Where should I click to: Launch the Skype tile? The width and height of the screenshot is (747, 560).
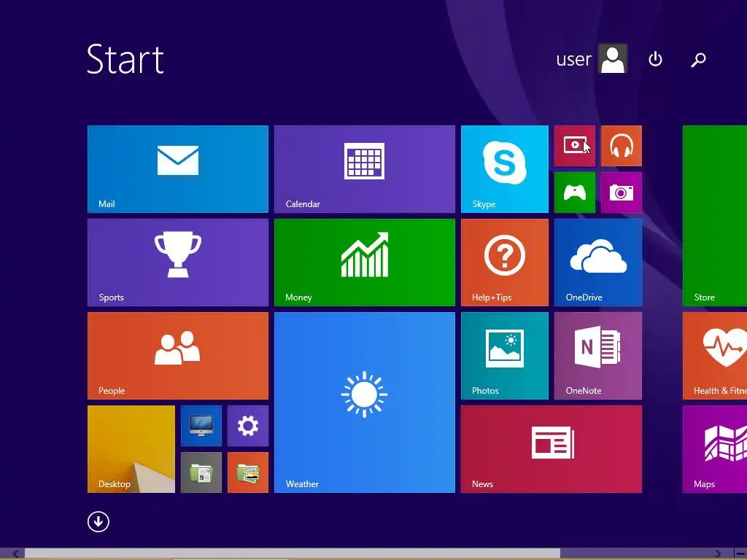pos(505,169)
